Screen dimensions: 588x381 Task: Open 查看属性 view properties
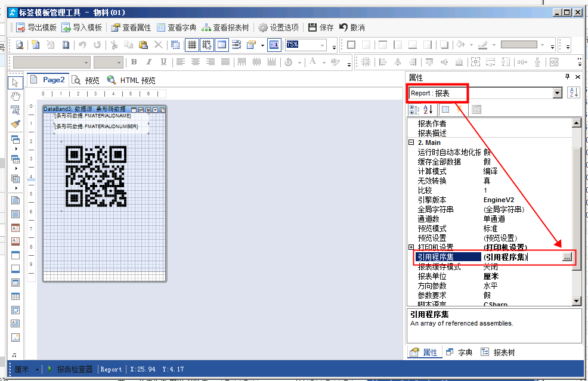[131, 27]
